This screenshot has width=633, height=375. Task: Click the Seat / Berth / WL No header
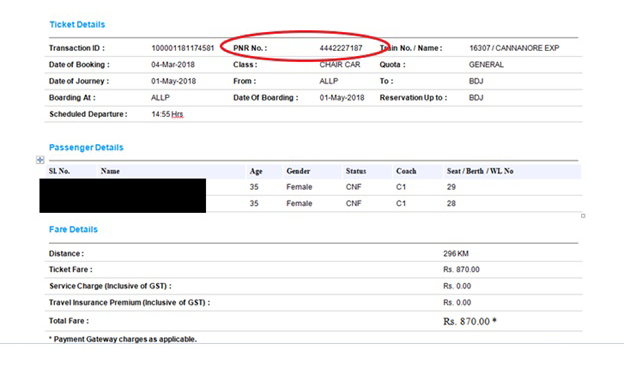pos(480,171)
